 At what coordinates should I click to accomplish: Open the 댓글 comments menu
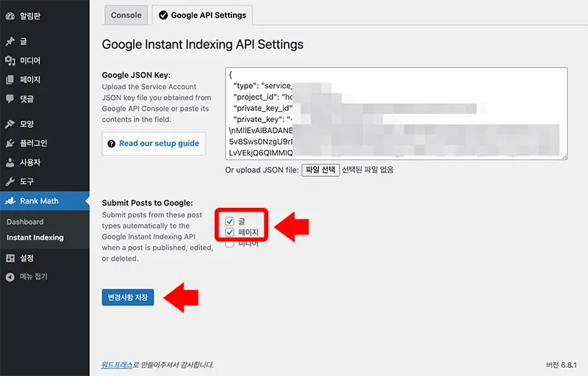click(45, 98)
